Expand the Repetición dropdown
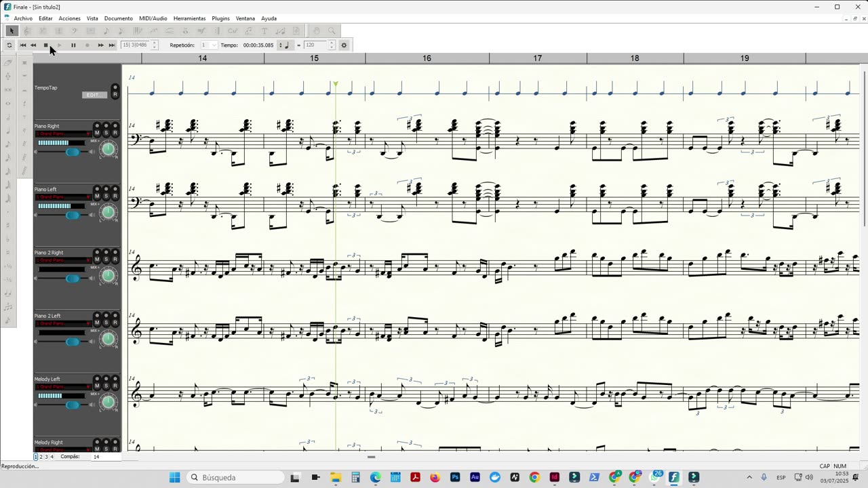 point(214,45)
